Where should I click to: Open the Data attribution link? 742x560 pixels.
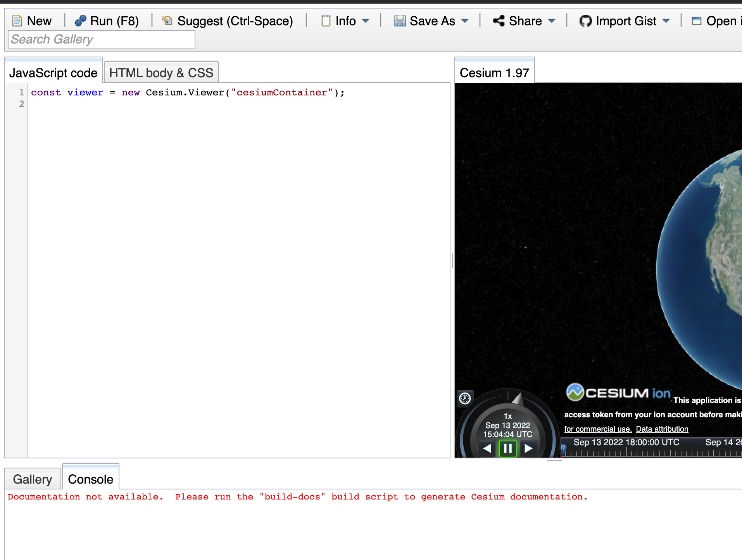coord(662,429)
